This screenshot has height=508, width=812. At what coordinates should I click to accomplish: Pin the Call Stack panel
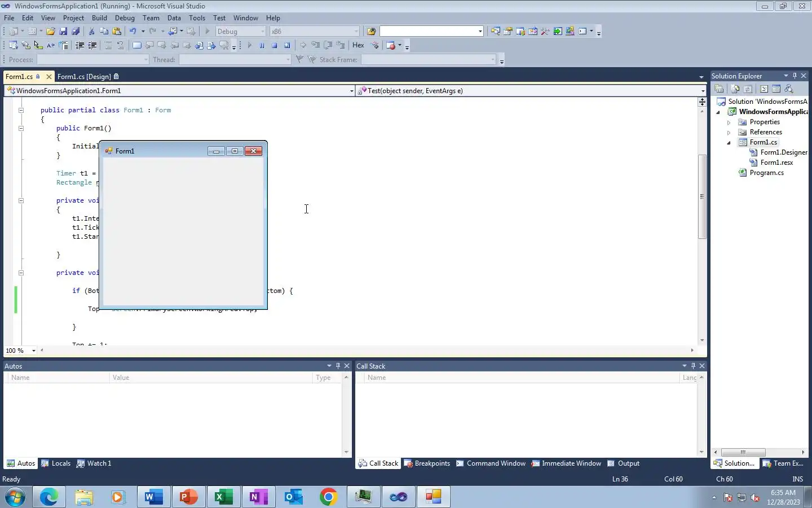coord(693,366)
